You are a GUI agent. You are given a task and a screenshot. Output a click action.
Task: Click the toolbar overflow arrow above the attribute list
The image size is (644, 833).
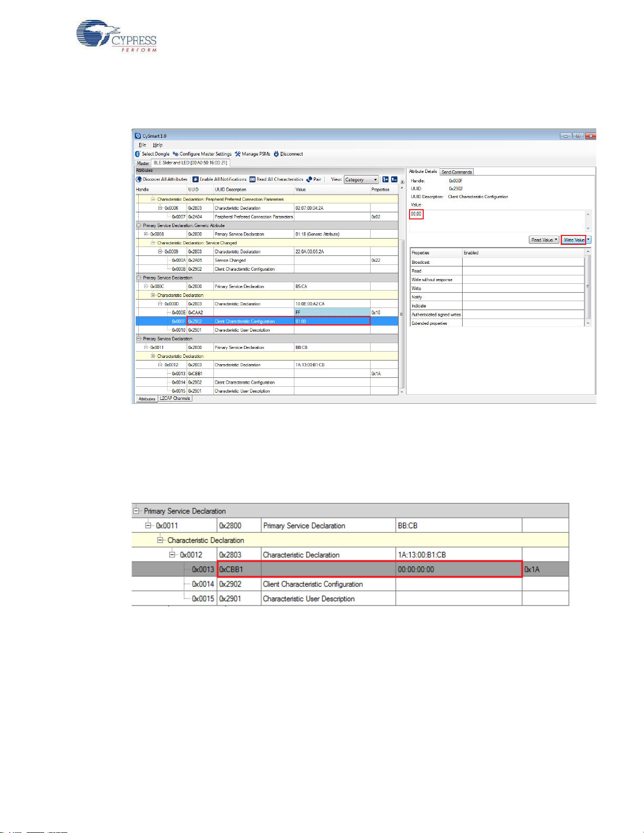(402, 182)
